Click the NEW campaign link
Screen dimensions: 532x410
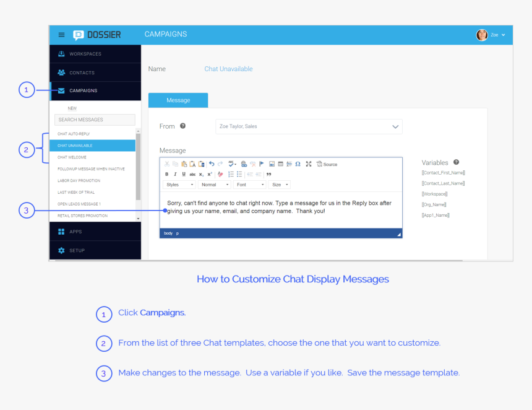[72, 108]
